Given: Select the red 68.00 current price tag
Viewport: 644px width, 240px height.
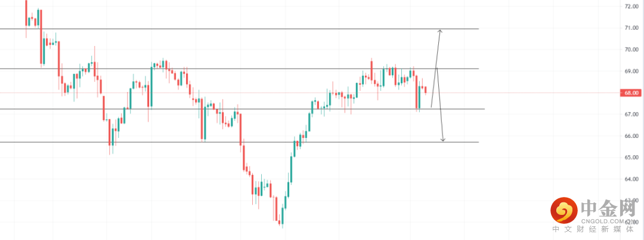Looking at the screenshot, I should click(631, 93).
